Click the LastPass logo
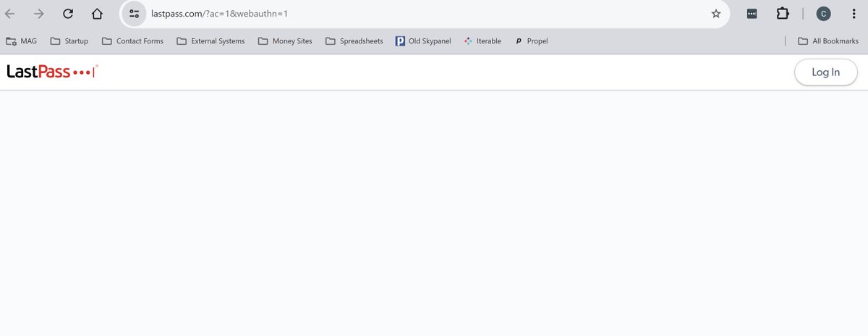Image resolution: width=868 pixels, height=336 pixels. point(52,71)
